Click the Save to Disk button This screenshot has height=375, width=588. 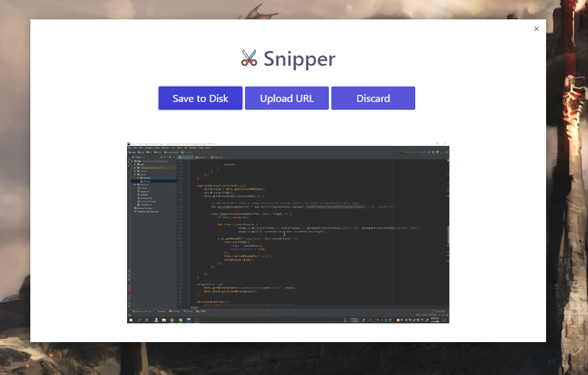pos(201,98)
